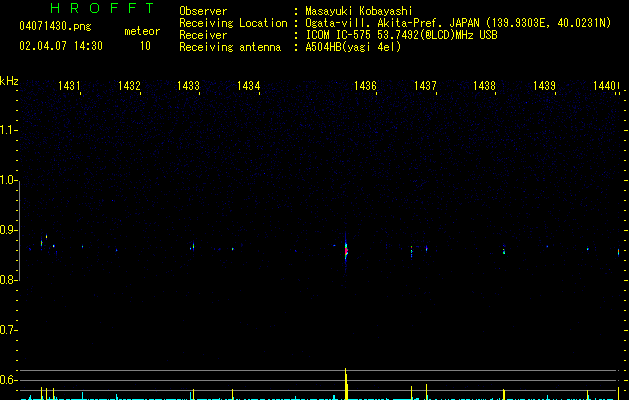Screen dimensions: 629x400
Task: Click the 1.1 frequency axis label
Action: [x=9, y=130]
